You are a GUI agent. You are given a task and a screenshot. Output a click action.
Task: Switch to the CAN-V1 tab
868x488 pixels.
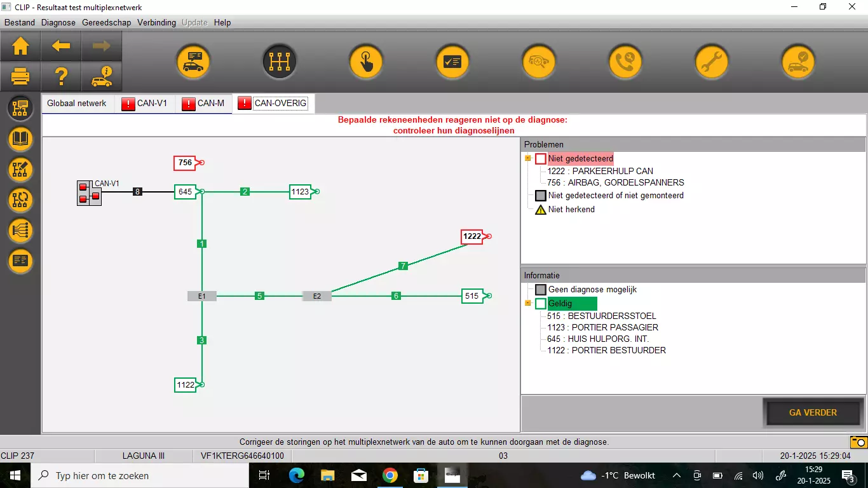tap(145, 103)
